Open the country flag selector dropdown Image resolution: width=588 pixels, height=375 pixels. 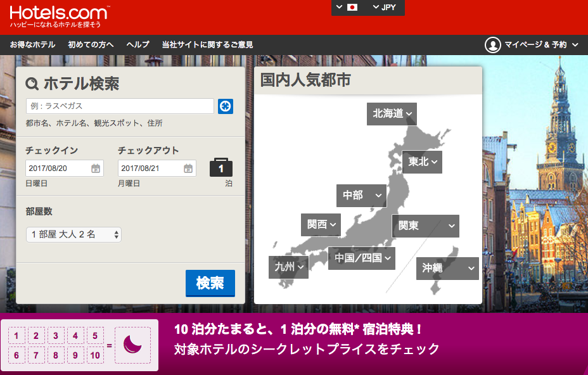tap(347, 7)
